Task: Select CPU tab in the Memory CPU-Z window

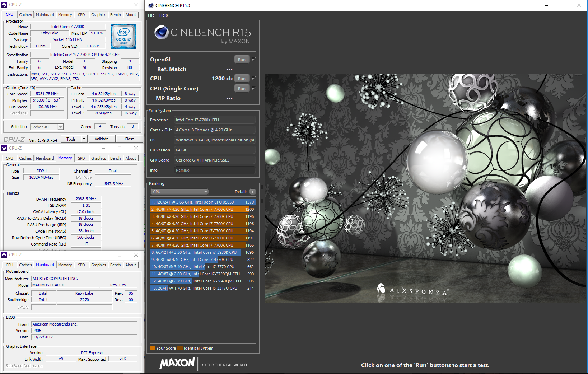Action: coord(10,158)
